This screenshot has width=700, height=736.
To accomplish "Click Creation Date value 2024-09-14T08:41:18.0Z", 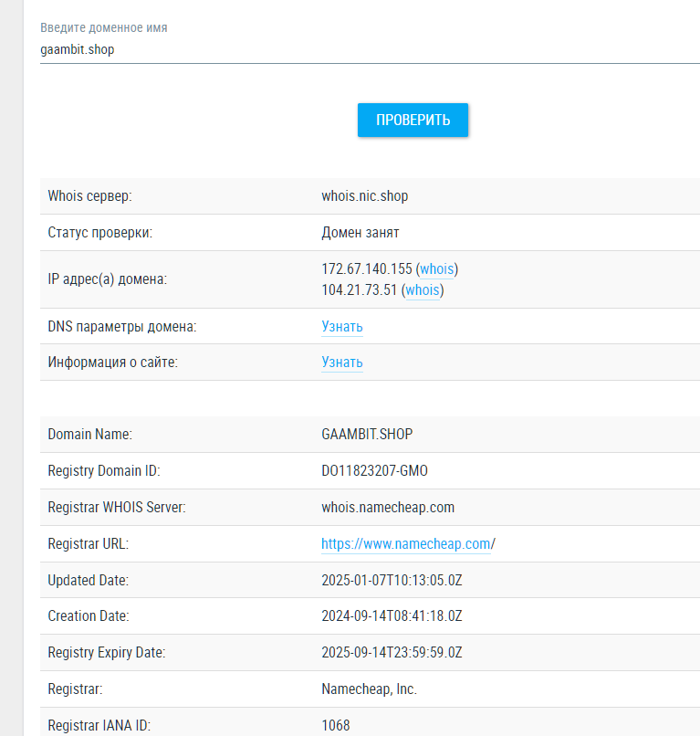I will tap(392, 615).
